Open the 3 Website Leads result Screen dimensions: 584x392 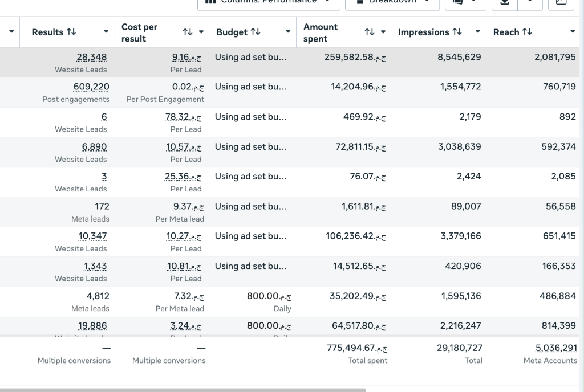coord(104,176)
